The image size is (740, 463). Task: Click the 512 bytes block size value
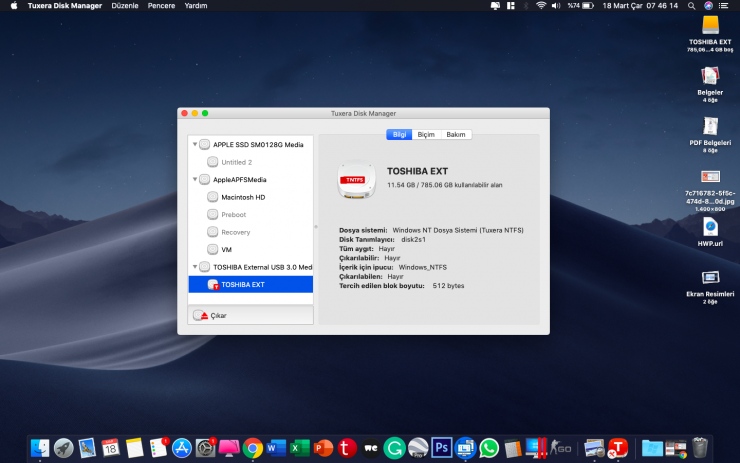coord(448,286)
